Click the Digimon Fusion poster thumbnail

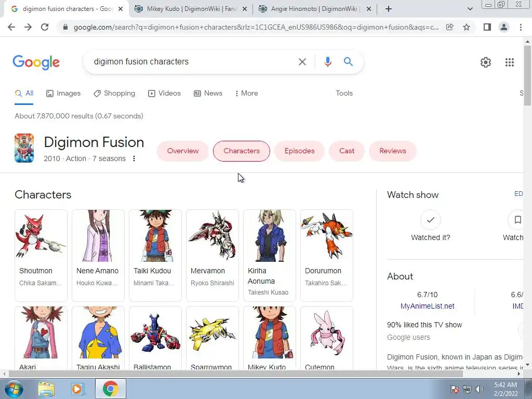click(24, 148)
